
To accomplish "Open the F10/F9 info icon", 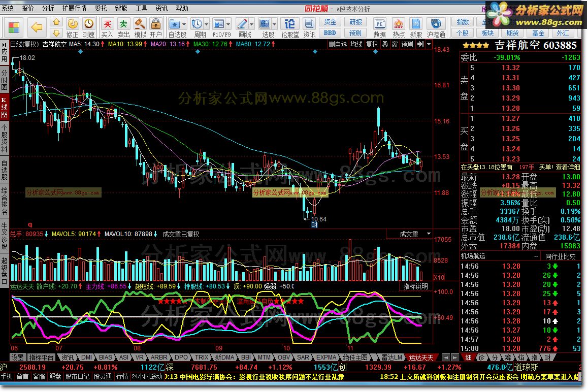I will pos(219,24).
